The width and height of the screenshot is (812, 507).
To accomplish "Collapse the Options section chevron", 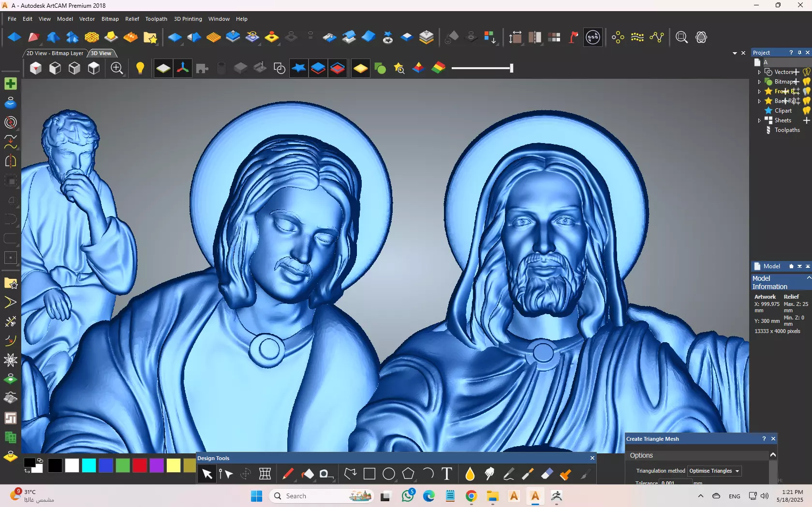I will (x=773, y=455).
